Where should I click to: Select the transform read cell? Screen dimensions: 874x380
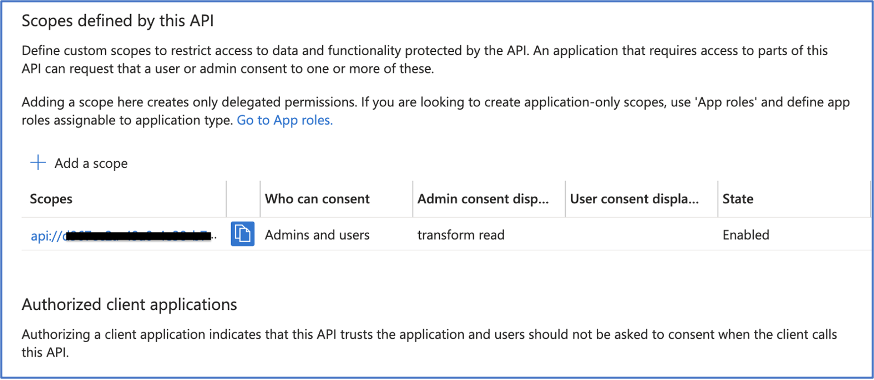coord(461,235)
